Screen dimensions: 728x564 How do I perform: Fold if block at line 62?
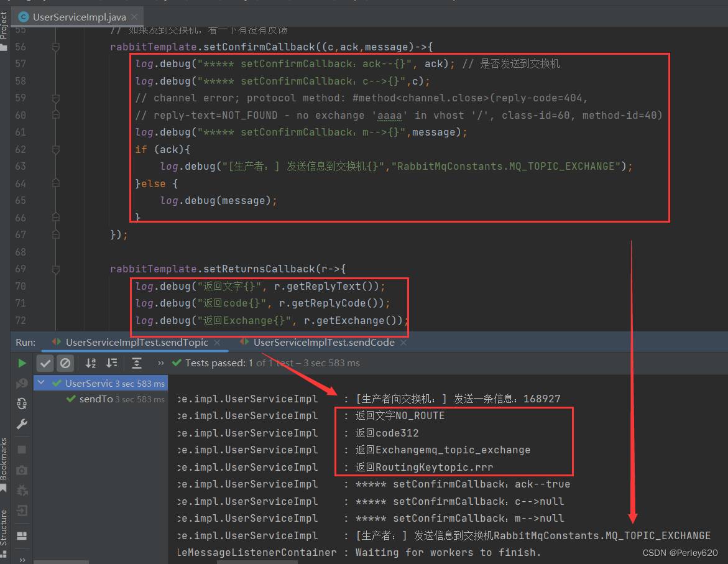[56, 150]
